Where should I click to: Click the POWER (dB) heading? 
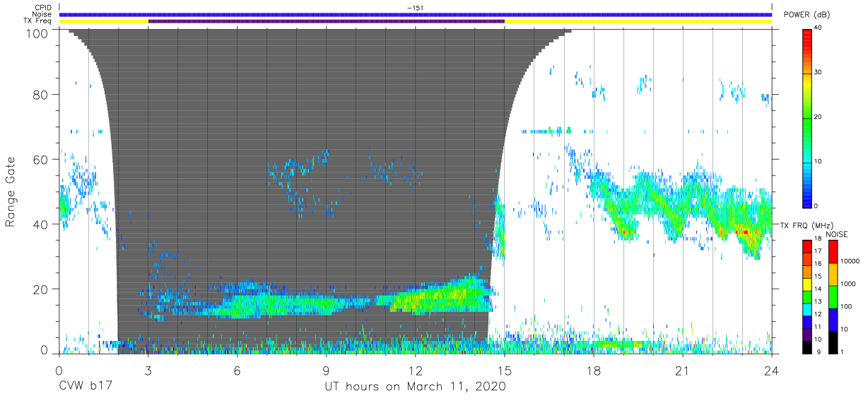tap(806, 16)
